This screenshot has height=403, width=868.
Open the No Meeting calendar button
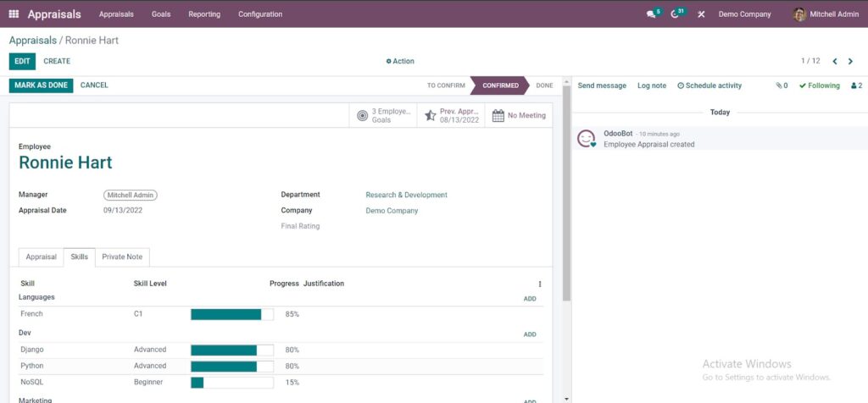(x=519, y=115)
